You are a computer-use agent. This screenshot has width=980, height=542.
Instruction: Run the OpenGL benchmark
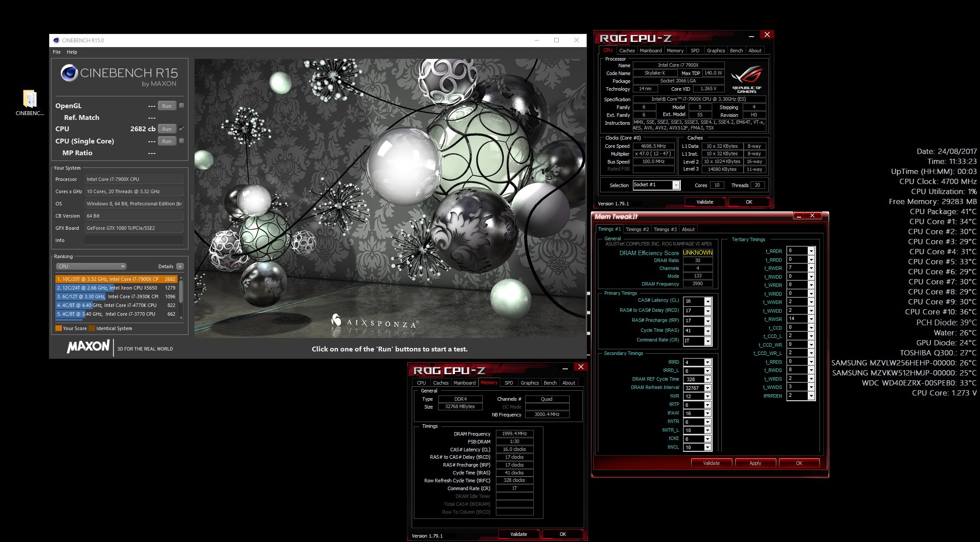click(167, 106)
